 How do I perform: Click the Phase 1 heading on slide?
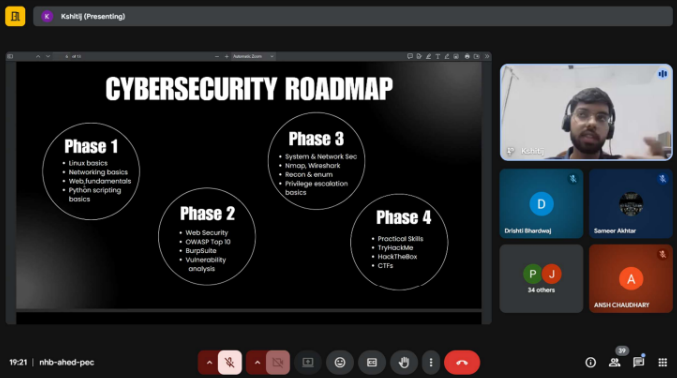coord(91,146)
